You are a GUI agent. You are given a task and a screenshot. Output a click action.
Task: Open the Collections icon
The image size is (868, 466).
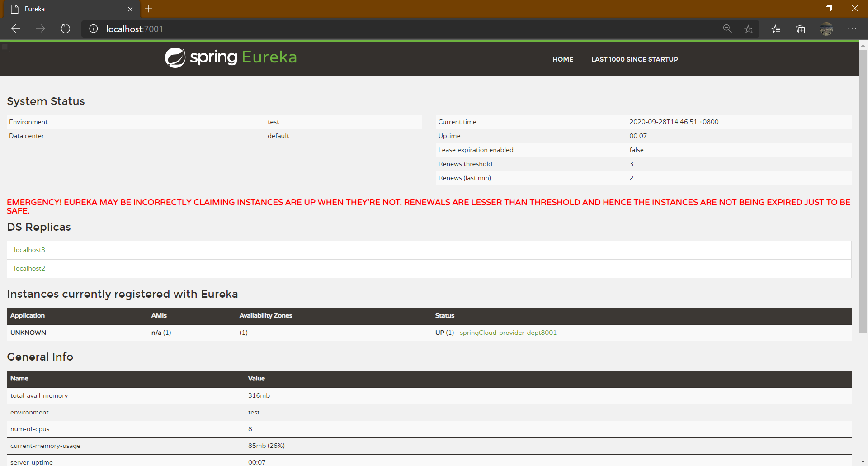801,29
